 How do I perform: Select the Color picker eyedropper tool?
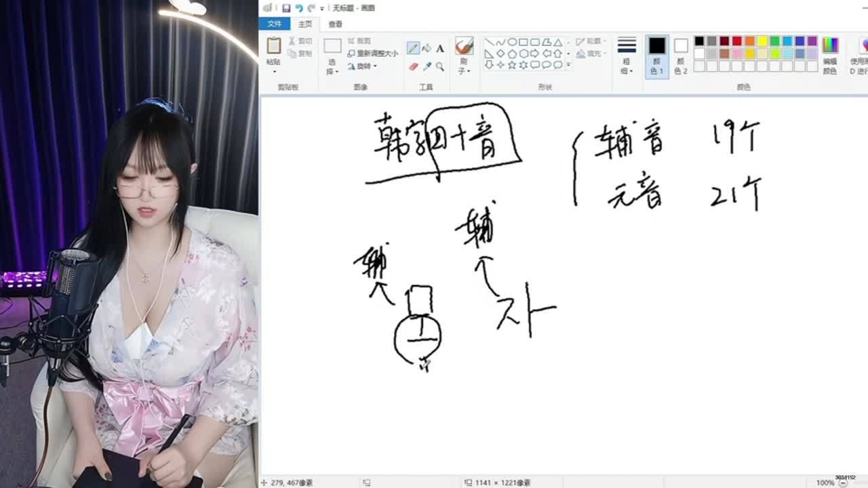(427, 66)
